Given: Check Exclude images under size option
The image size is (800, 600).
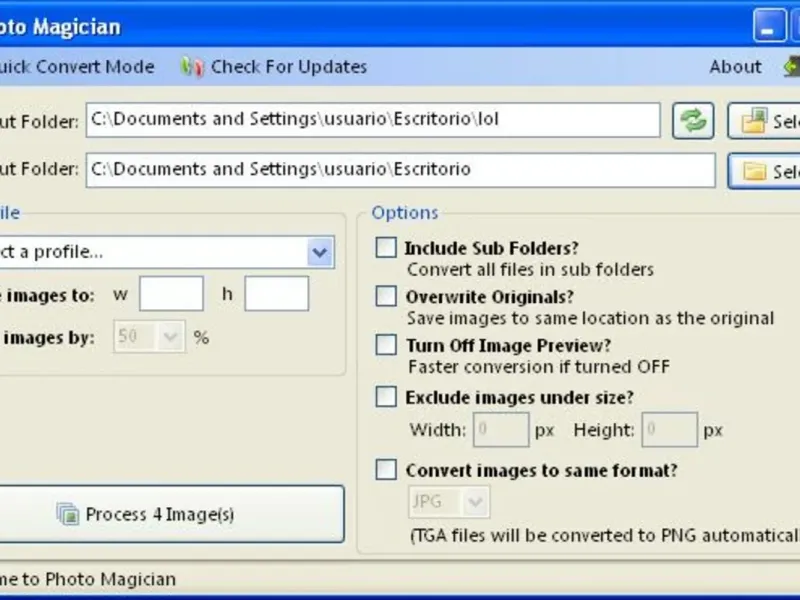Looking at the screenshot, I should point(386,396).
